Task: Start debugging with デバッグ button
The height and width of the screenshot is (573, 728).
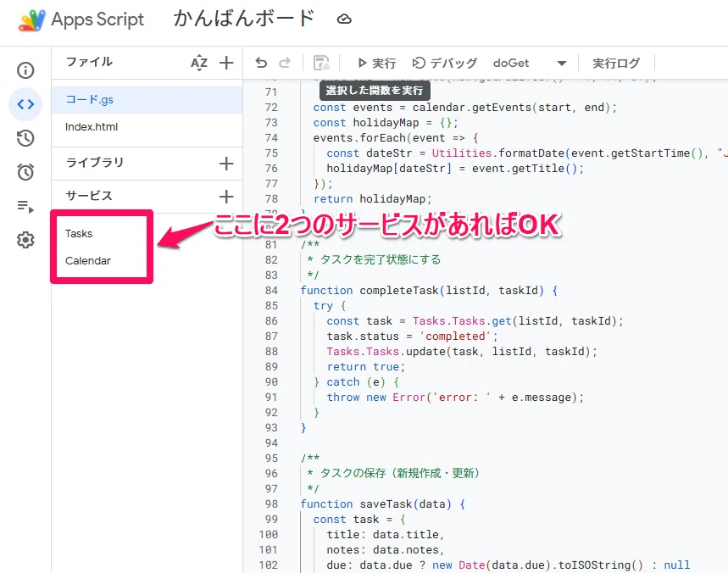Action: coord(445,63)
